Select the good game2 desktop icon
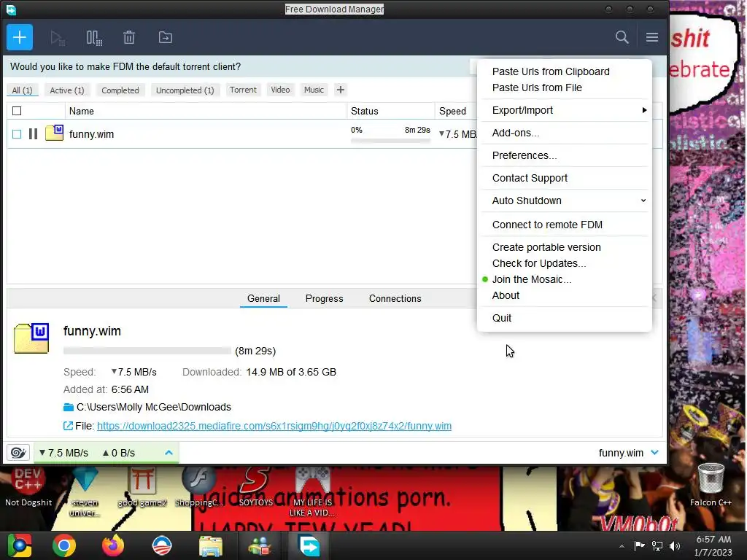 tap(142, 486)
